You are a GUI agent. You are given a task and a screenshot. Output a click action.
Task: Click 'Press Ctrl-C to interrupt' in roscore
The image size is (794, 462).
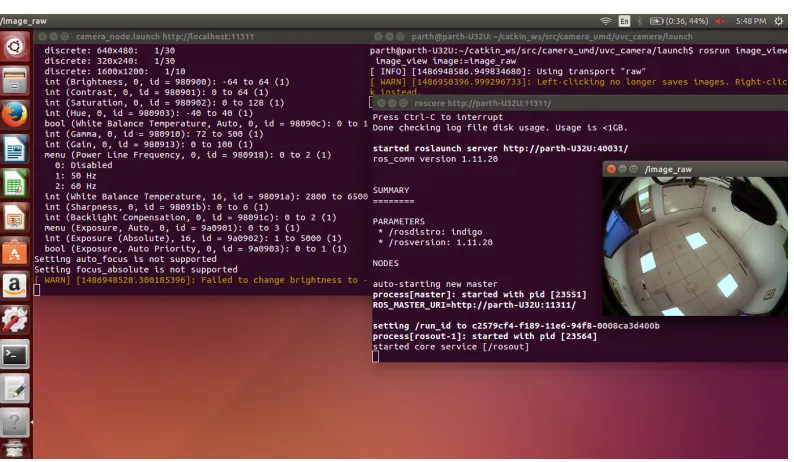pyautogui.click(x=438, y=117)
